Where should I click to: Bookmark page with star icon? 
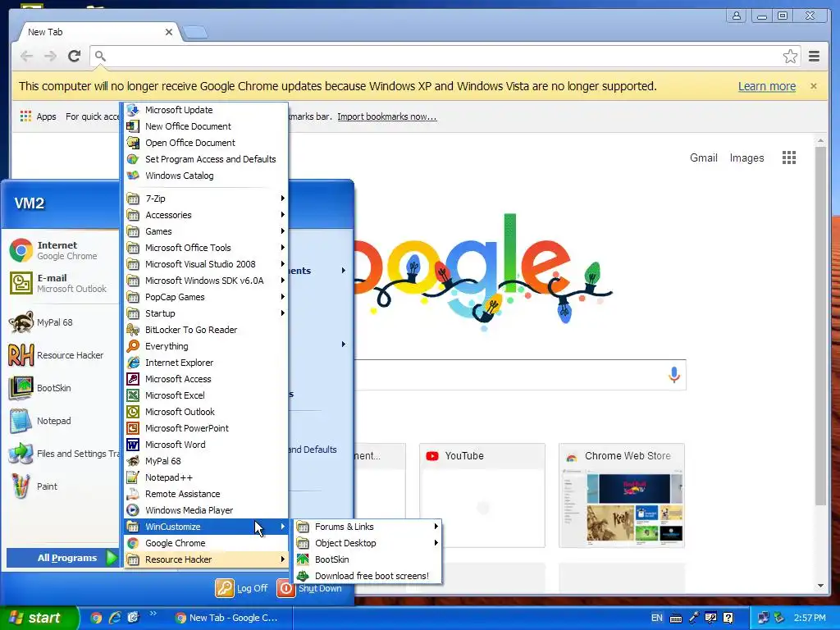(790, 57)
